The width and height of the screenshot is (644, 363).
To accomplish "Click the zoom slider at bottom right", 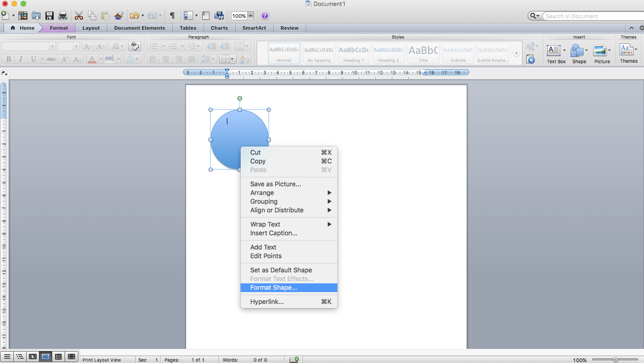I will tap(615, 360).
